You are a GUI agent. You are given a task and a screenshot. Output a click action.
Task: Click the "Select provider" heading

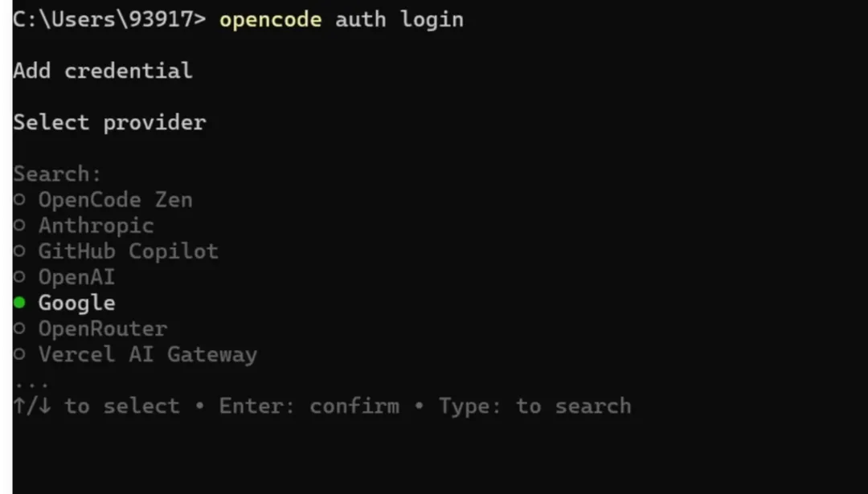(x=109, y=122)
